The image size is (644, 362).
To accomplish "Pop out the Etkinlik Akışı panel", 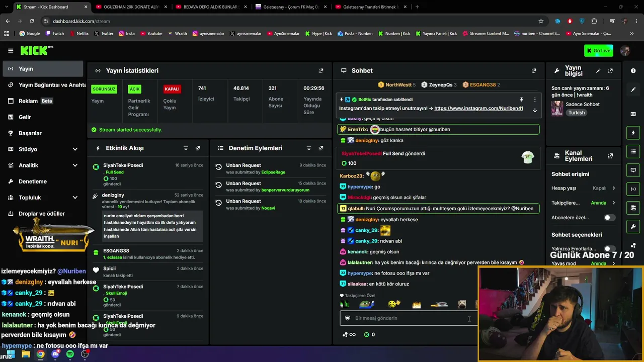I will pyautogui.click(x=198, y=148).
